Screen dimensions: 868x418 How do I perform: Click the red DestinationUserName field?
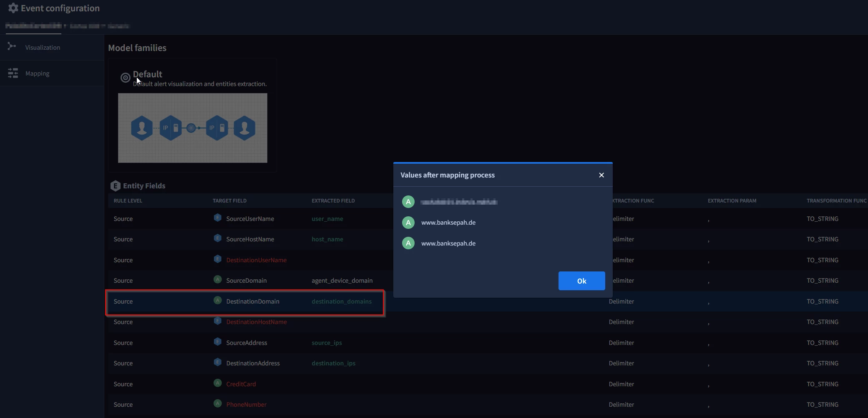pyautogui.click(x=257, y=260)
